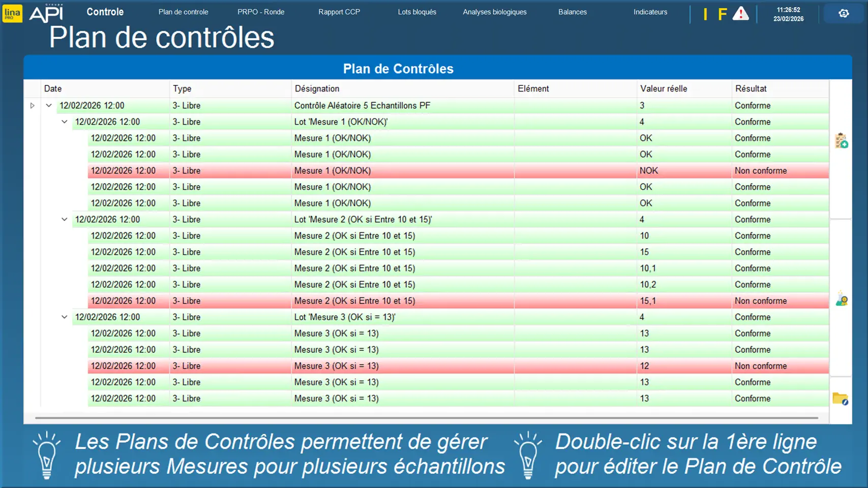The height and width of the screenshot is (488, 868).
Task: Collapse the Lot 'Mesure 3 (OK si = 13)' group
Action: click(65, 317)
